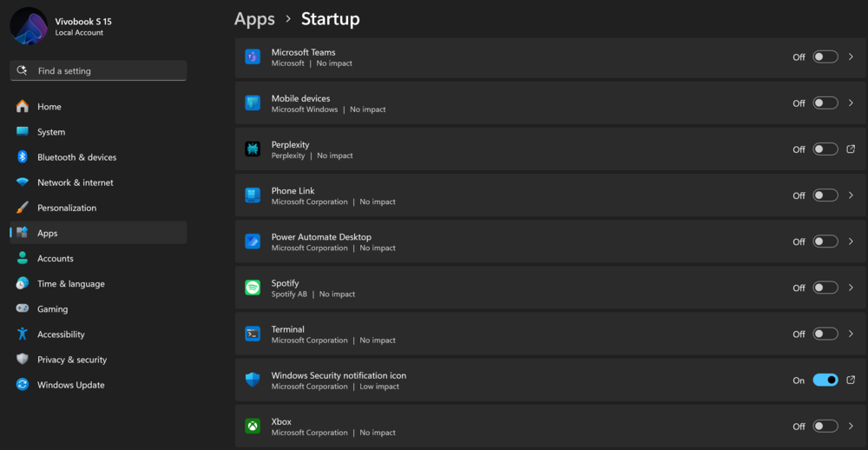Turn on Terminal startup toggle
The height and width of the screenshot is (450, 868).
click(x=825, y=334)
